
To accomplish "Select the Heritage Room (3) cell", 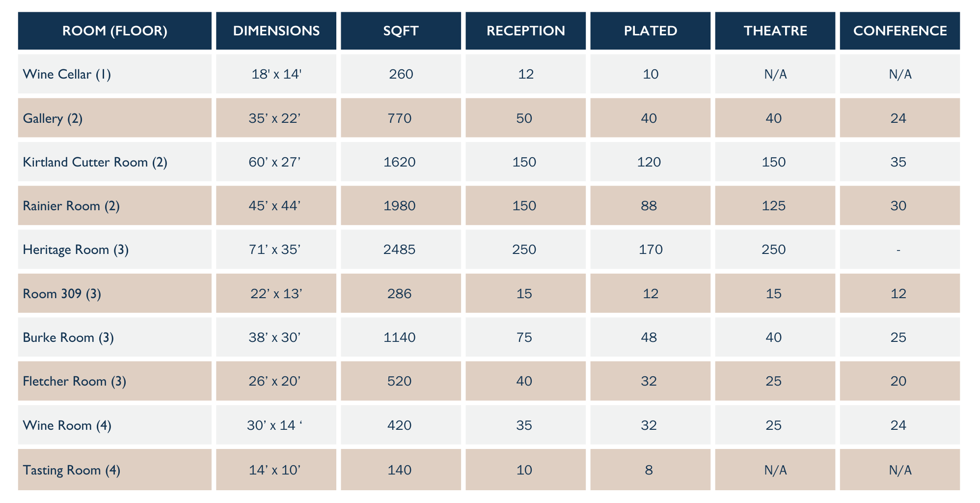I will coord(76,250).
